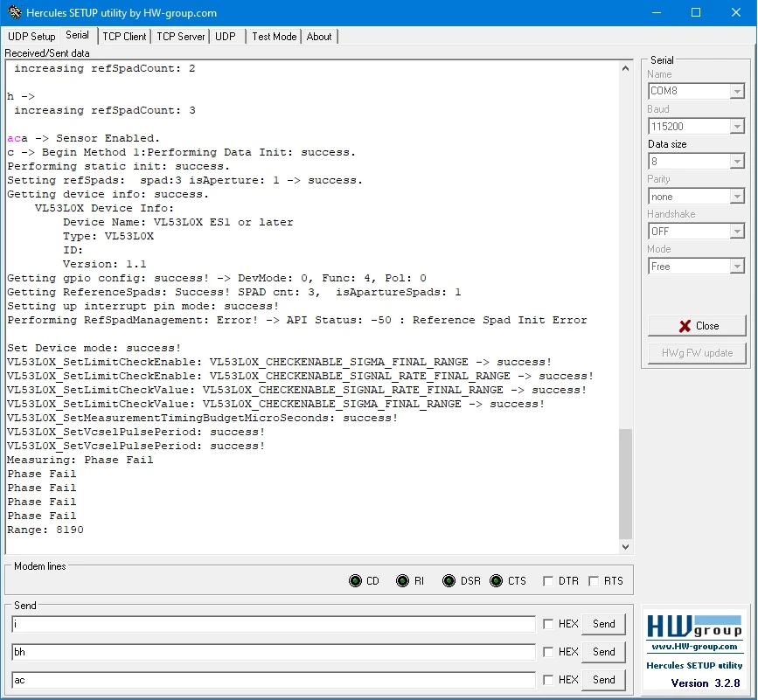Click 'Getting gpio config' output line

pos(217,278)
